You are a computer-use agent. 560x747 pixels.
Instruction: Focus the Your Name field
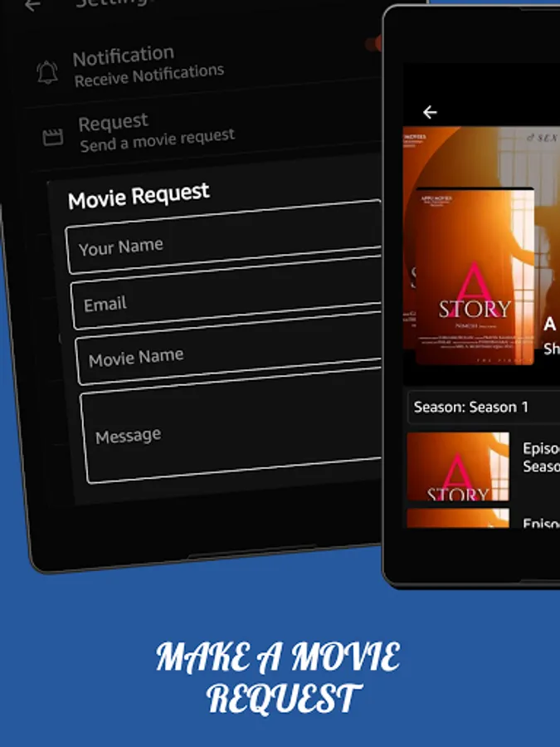coord(223,237)
